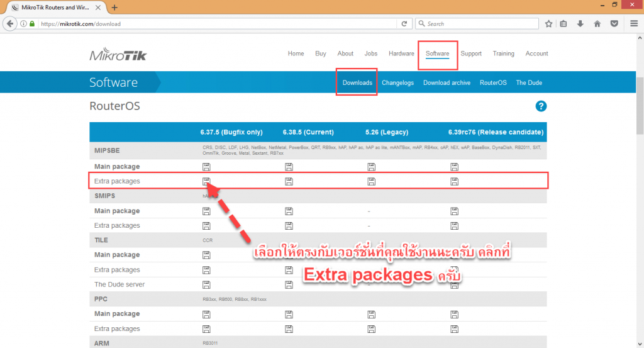
Task: Click page scrollbar down arrow
Action: point(640,344)
